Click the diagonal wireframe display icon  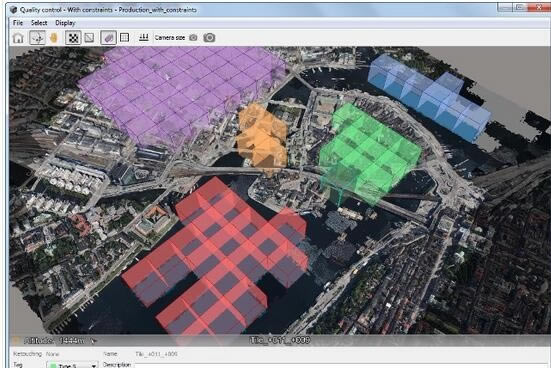click(90, 38)
